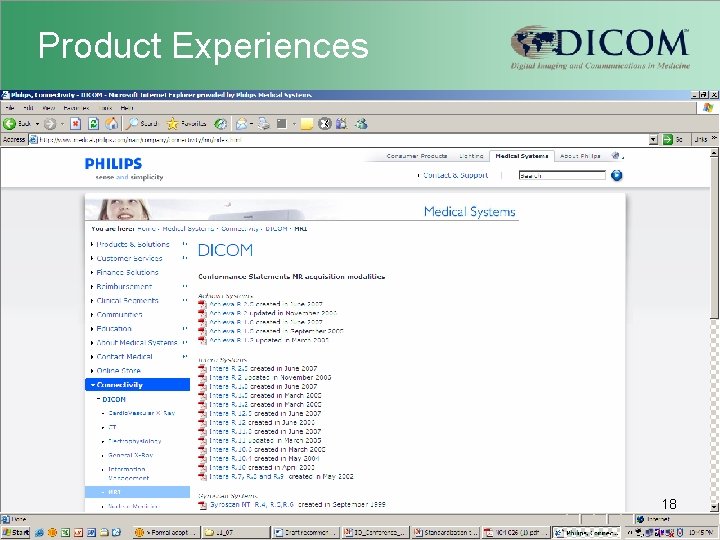Click the History globe icon in toolbar
Image resolution: width=720 pixels, height=540 pixels.
coord(221,124)
